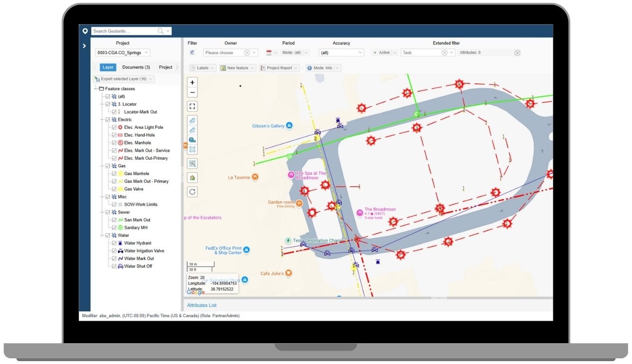Click the New feature button
The image size is (632, 364).
coord(238,68)
